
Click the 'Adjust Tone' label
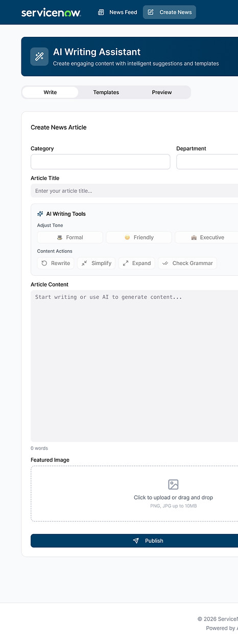(50, 225)
